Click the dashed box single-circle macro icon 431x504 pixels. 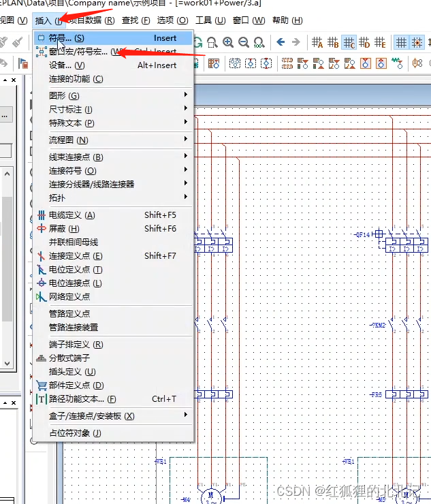[x=251, y=63]
